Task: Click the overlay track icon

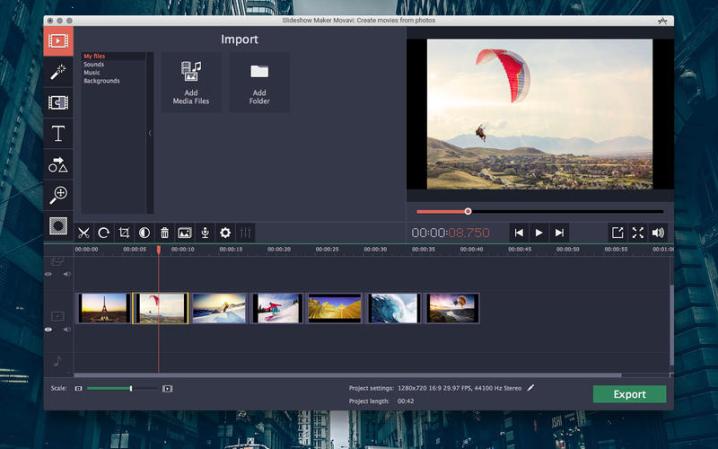Action: pyautogui.click(x=57, y=261)
